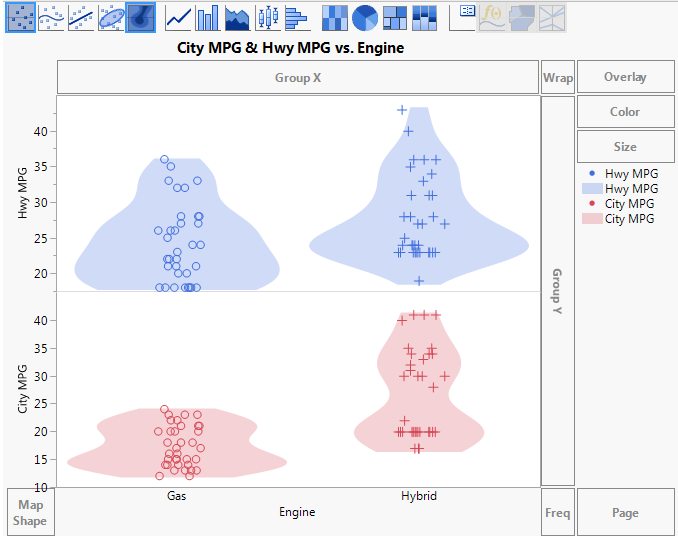Select the Contour element icon
678x536 pixels.
[x=141, y=18]
